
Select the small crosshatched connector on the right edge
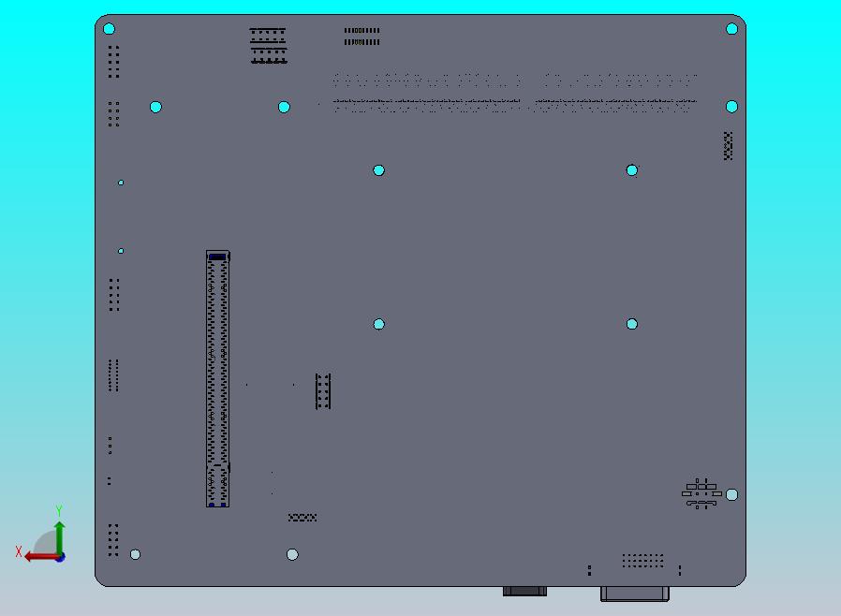728,146
